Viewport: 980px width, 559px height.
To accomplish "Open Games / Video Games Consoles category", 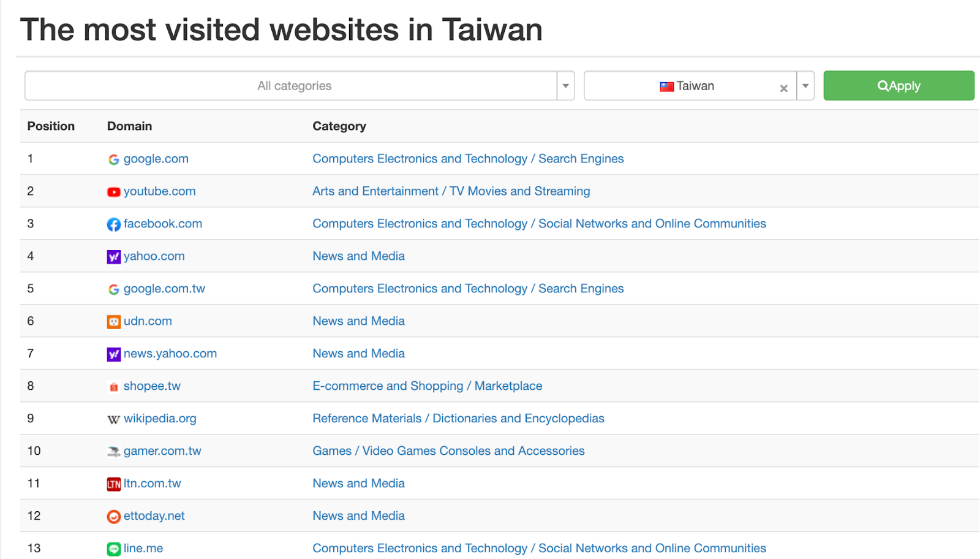I will [x=448, y=451].
